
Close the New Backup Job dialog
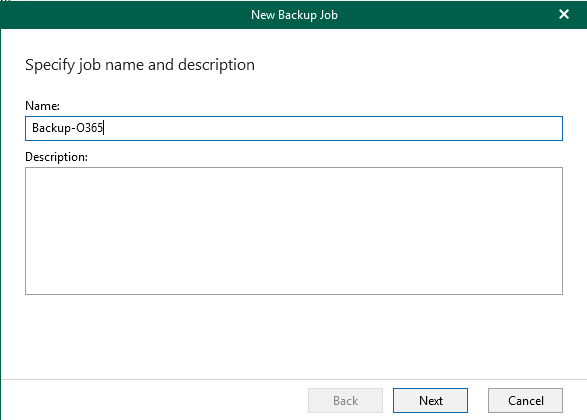[x=564, y=14]
